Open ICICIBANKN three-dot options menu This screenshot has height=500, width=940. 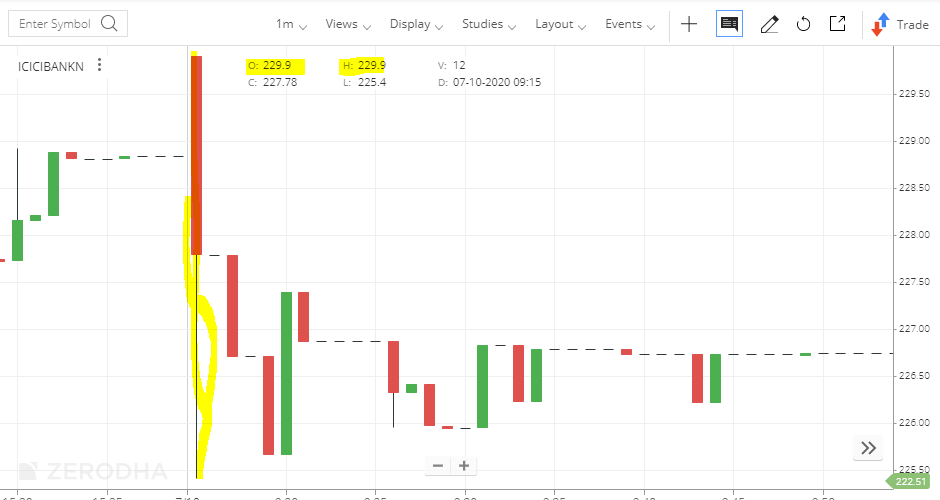(x=100, y=65)
